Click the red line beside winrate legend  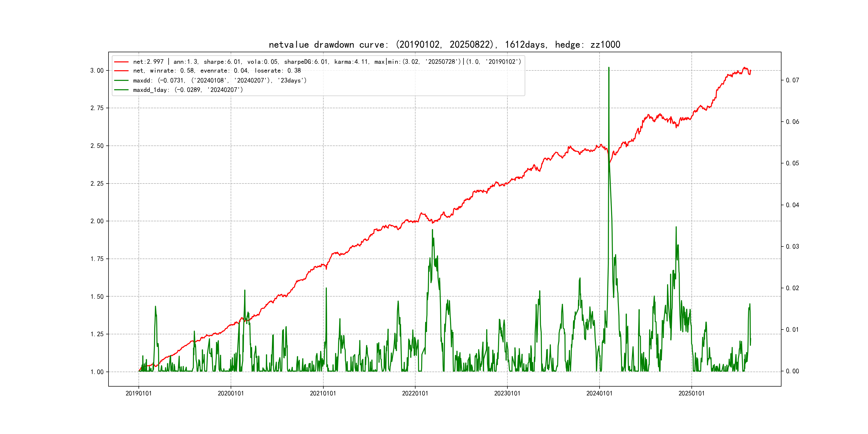click(121, 71)
